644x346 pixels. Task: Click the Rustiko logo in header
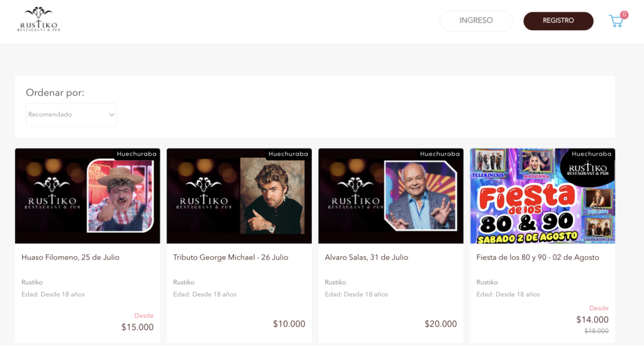(x=39, y=20)
